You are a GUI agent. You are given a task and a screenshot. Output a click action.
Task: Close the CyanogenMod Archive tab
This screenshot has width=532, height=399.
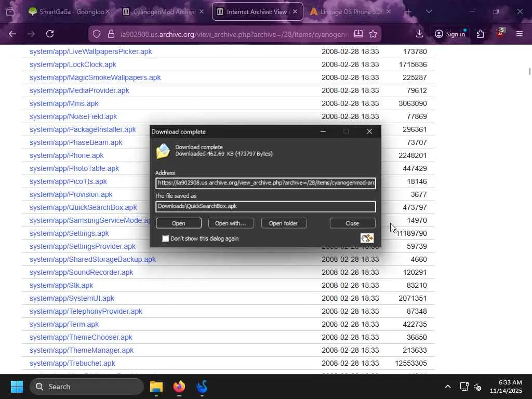point(202,11)
